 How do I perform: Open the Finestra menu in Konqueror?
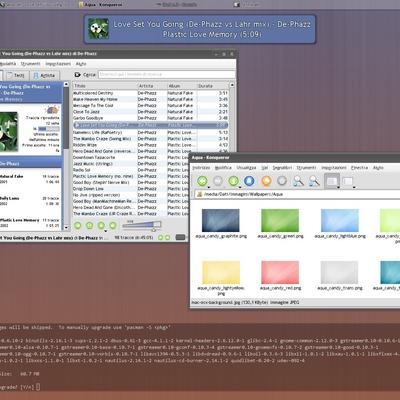359,168
